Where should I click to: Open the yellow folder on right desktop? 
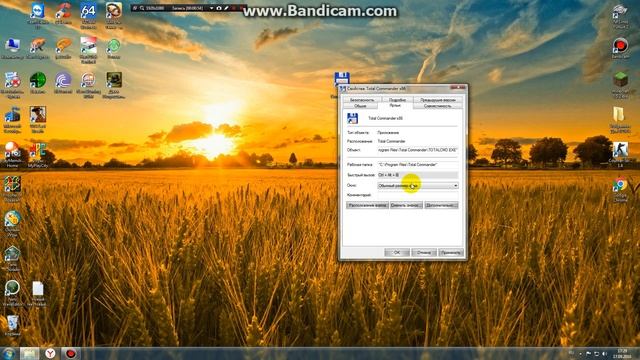620,115
